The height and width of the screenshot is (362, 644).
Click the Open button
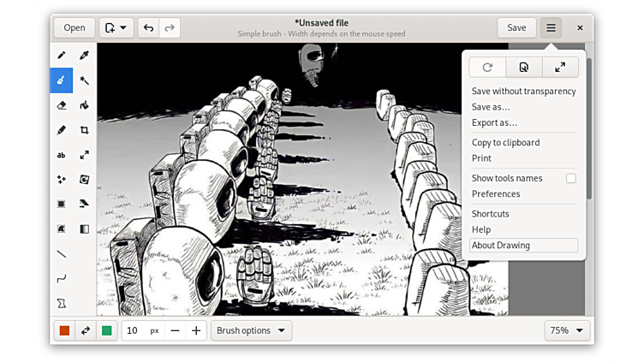click(75, 27)
